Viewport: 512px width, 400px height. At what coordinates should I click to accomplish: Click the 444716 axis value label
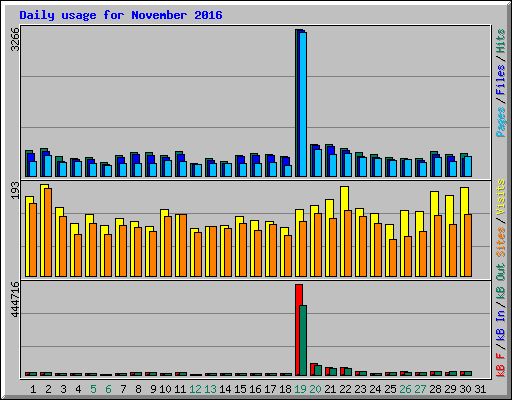coord(15,299)
